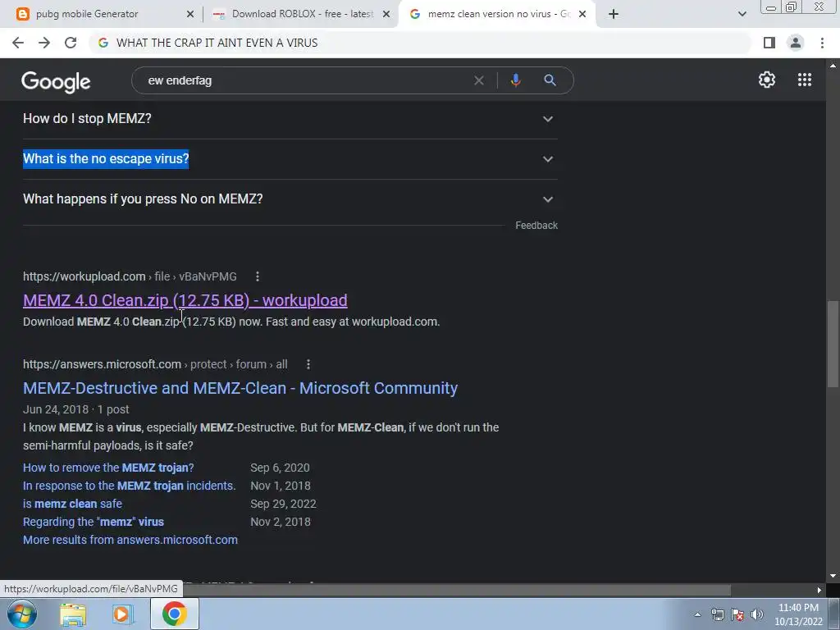This screenshot has height=630, width=840.
Task: Go forward with the browser forward arrow
Action: [x=44, y=43]
